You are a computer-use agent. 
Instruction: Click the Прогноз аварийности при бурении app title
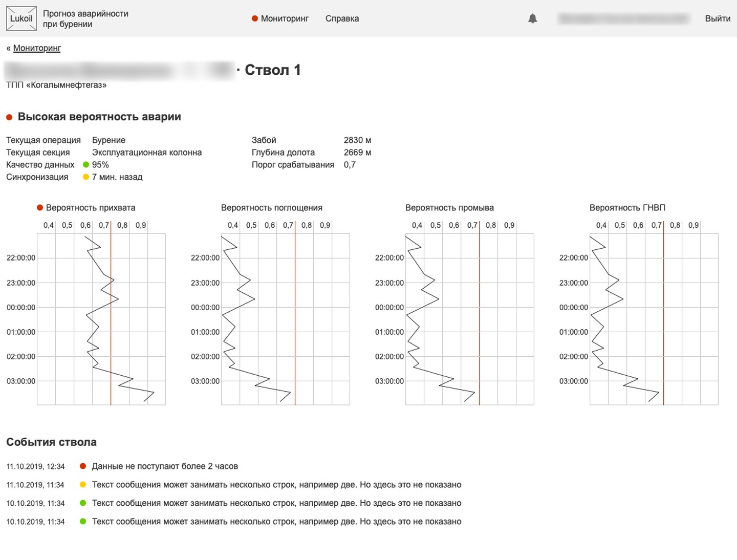[85, 19]
